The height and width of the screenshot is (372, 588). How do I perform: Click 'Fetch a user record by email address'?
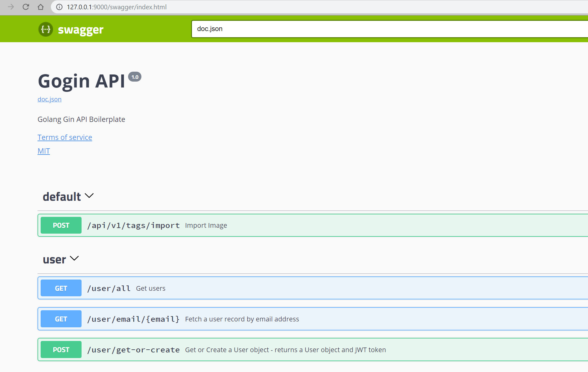pyautogui.click(x=242, y=319)
